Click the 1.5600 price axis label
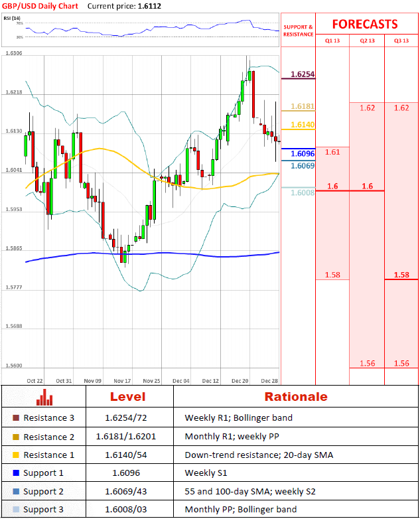 click(14, 366)
